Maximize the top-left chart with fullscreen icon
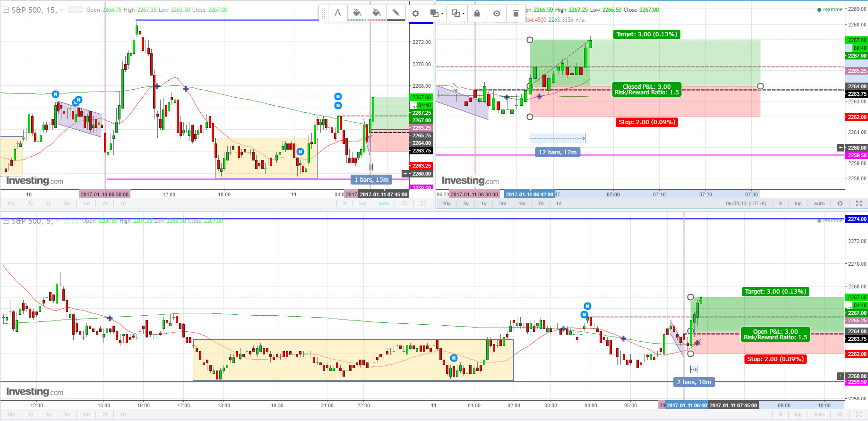The height and width of the screenshot is (421, 868). point(423,204)
